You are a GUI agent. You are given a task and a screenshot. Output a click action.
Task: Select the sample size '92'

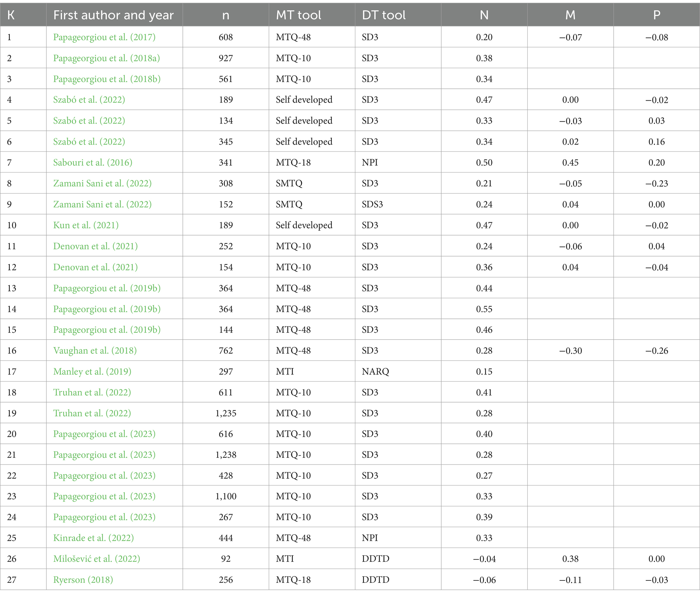(226, 559)
